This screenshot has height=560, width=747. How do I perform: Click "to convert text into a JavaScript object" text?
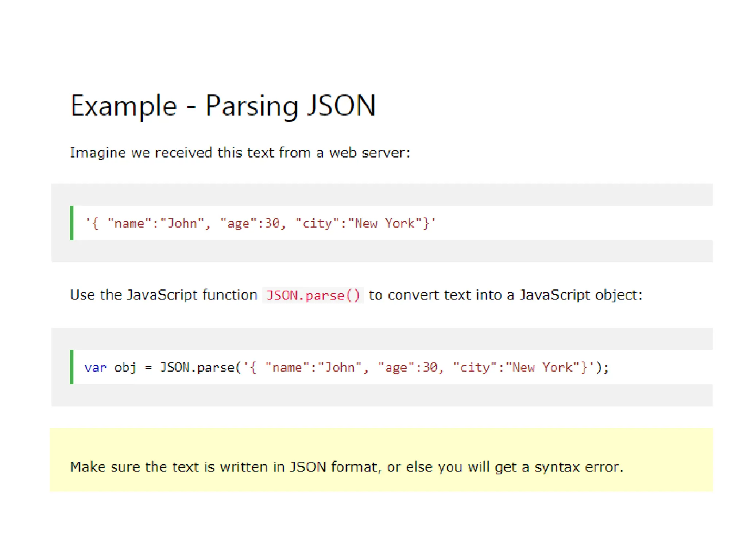tap(505, 295)
